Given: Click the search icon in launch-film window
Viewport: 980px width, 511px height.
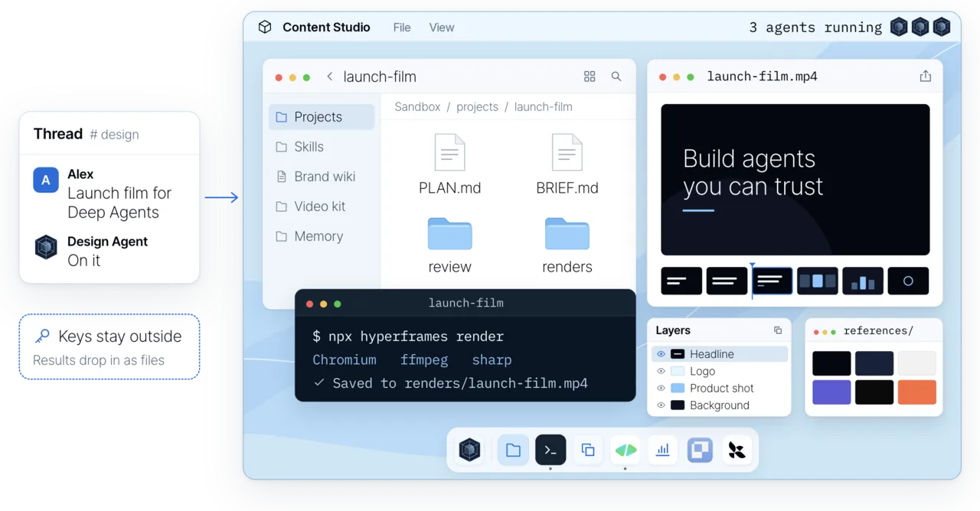Looking at the screenshot, I should tap(616, 76).
